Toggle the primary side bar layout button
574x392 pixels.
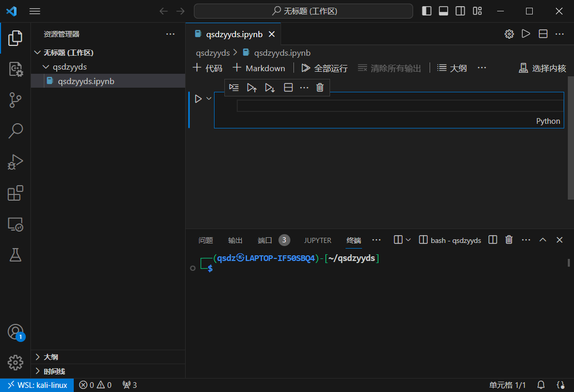pyautogui.click(x=427, y=11)
